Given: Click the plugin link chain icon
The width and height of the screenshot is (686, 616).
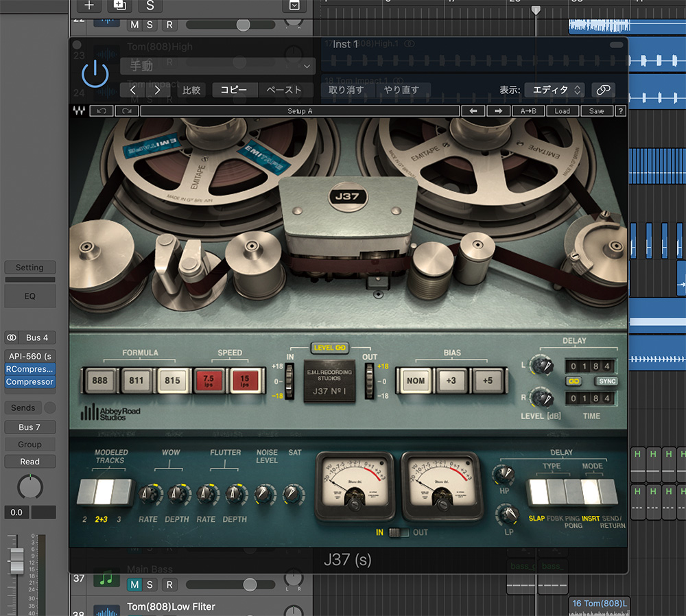Looking at the screenshot, I should pos(603,90).
